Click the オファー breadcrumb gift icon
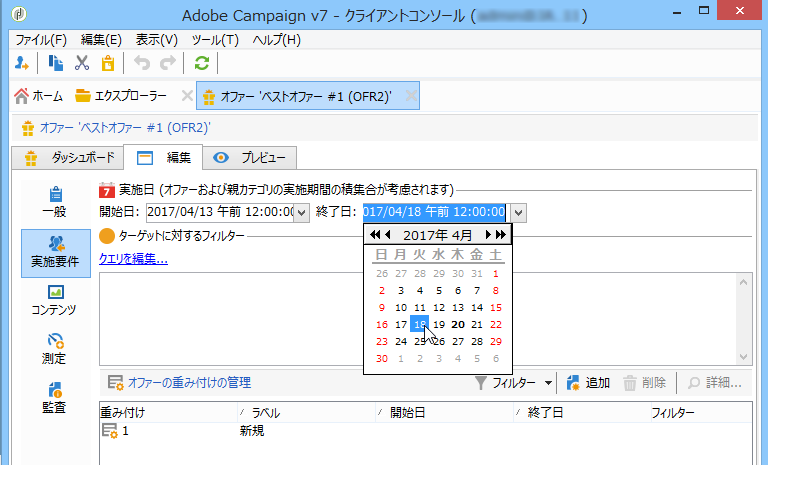Image resolution: width=786 pixels, height=486 pixels. (28, 128)
